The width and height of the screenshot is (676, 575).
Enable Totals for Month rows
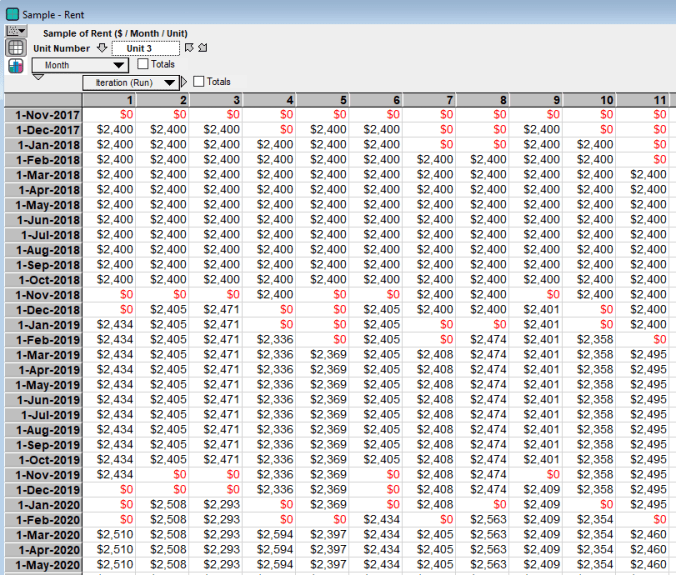pyautogui.click(x=143, y=64)
